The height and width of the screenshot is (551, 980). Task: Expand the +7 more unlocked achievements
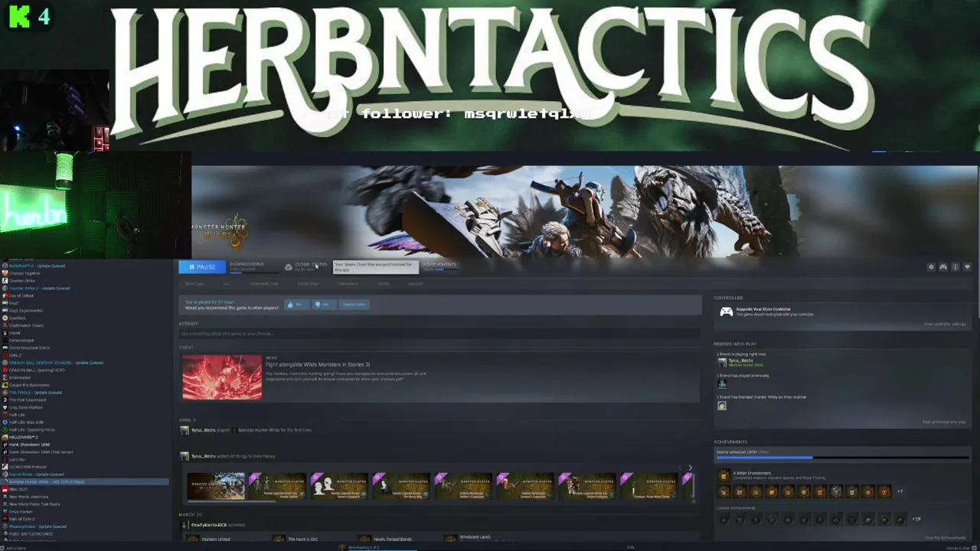point(900,491)
